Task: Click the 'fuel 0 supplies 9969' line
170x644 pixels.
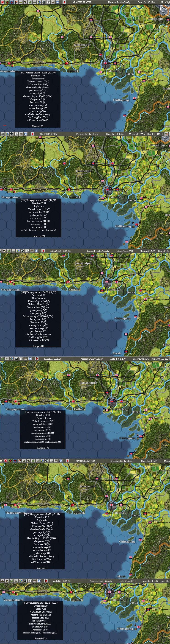Action: pos(42,559)
